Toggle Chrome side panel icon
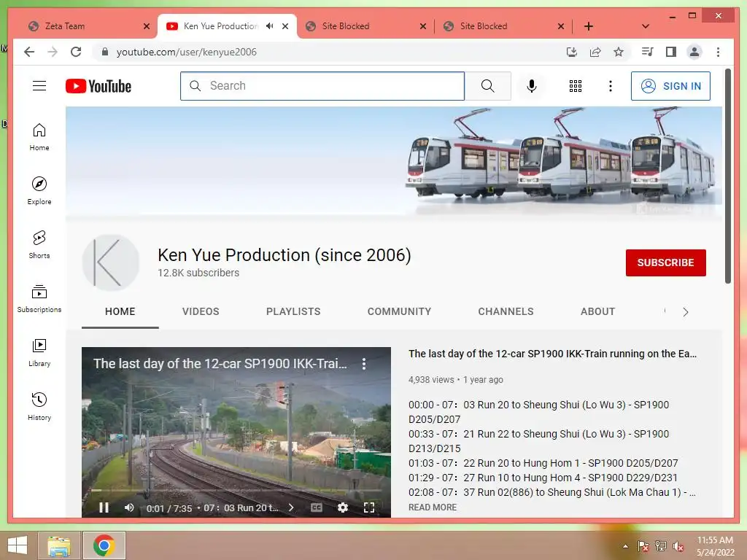The height and width of the screenshot is (560, 747). [x=671, y=52]
